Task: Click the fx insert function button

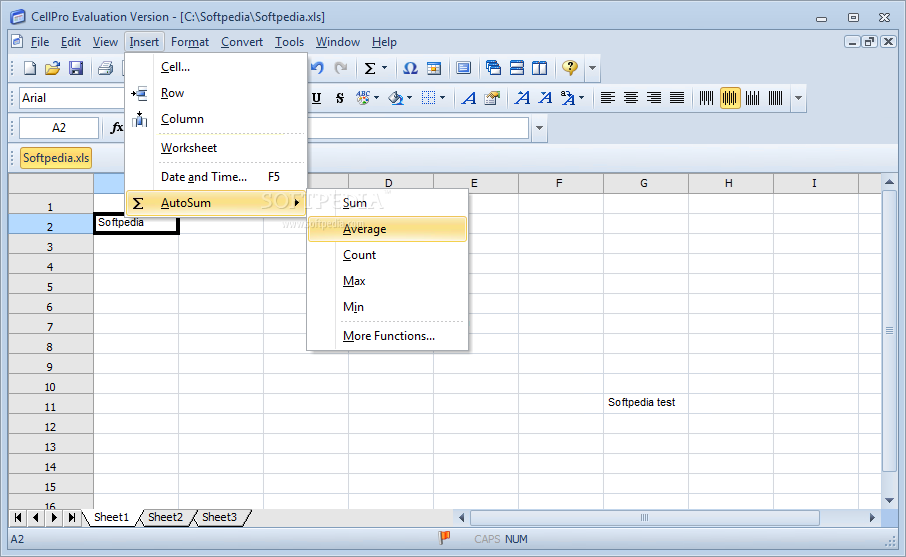Action: click(x=117, y=128)
